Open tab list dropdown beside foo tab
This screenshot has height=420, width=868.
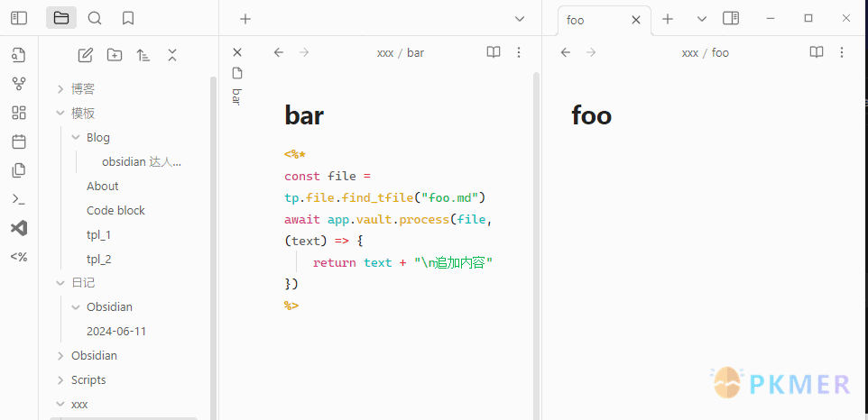[x=701, y=19]
